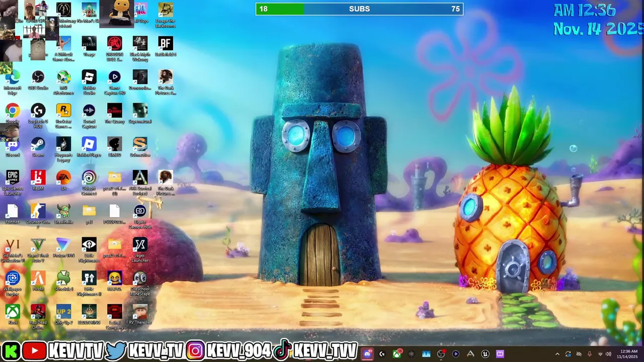Screen dimensions: 644x362
Task: Click the SUBS goal progress bar
Action: 359,9
